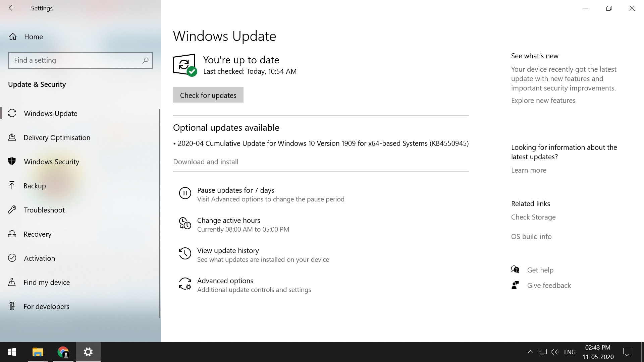Click the OS build info link
Screen dimensions: 644x362
[531, 236]
